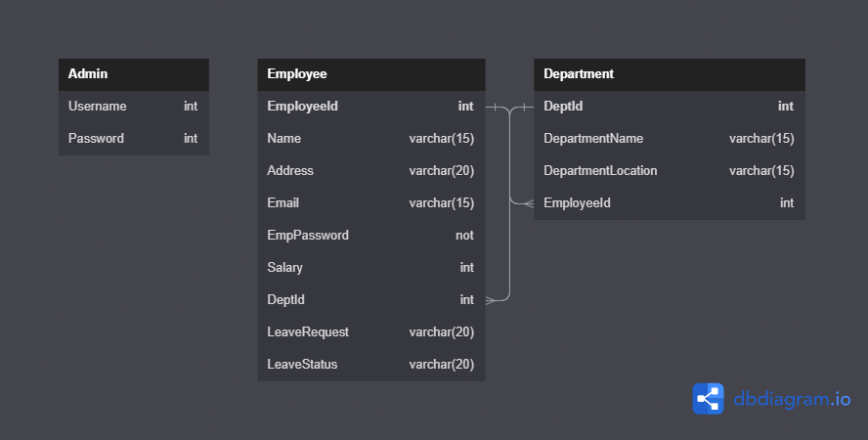This screenshot has width=868, height=440.
Task: Select the EmpPassword field row
Action: click(371, 236)
